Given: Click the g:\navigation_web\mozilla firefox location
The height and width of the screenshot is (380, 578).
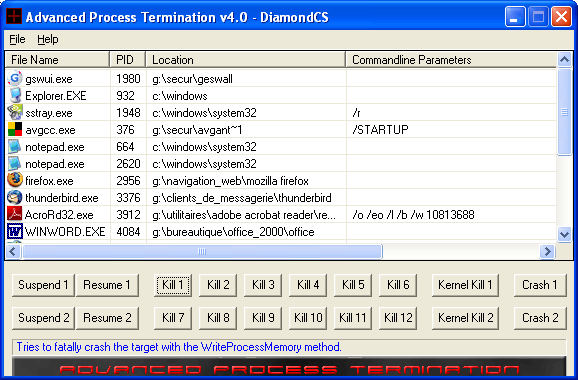Looking at the screenshot, I should (x=230, y=181).
